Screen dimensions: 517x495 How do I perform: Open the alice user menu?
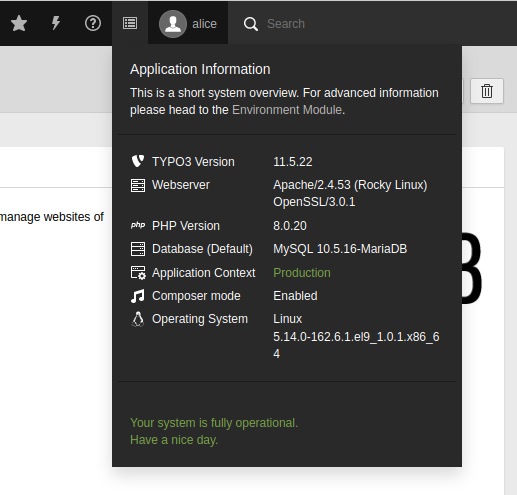pyautogui.click(x=188, y=23)
